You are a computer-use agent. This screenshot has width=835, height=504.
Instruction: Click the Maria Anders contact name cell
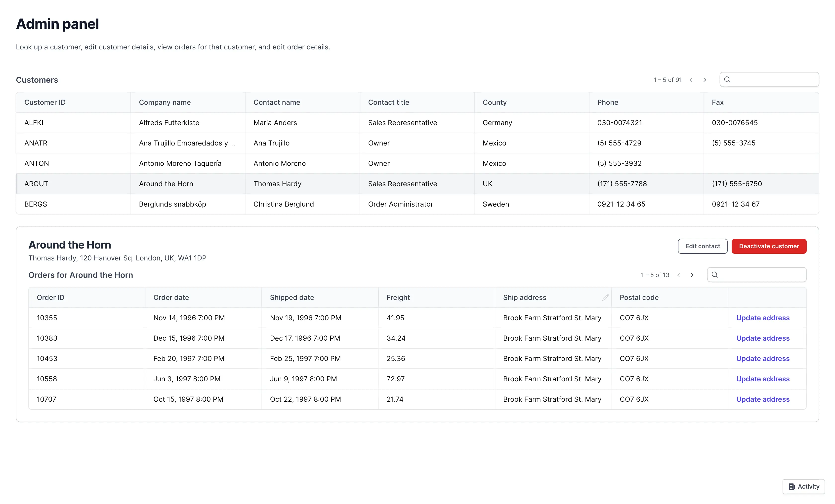point(303,123)
